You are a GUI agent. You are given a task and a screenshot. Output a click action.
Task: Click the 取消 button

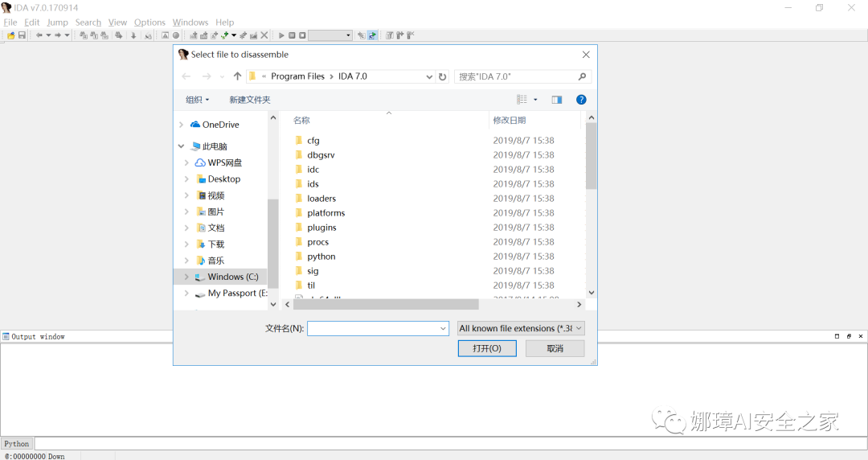[x=555, y=348]
